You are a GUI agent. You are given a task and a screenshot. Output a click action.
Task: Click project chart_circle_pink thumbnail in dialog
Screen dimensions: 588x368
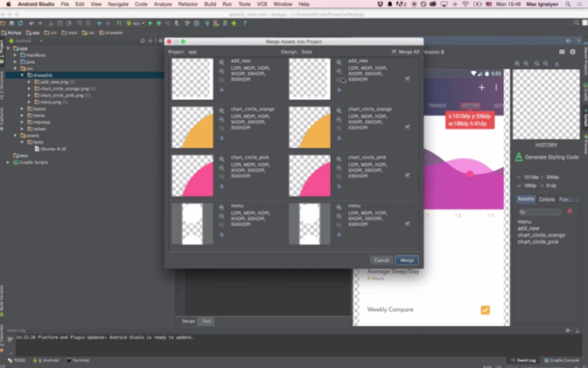tap(192, 175)
